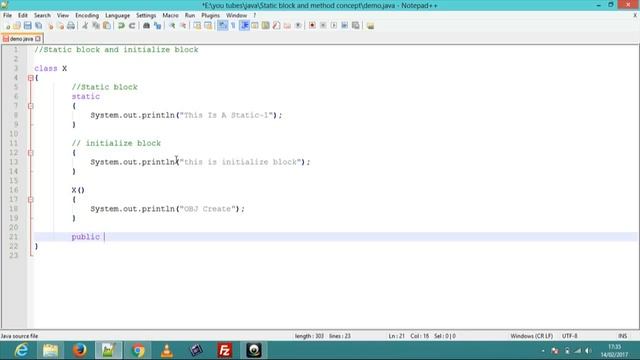The image size is (640, 360).
Task: Click line number 10 in the margin
Action: click(14, 134)
